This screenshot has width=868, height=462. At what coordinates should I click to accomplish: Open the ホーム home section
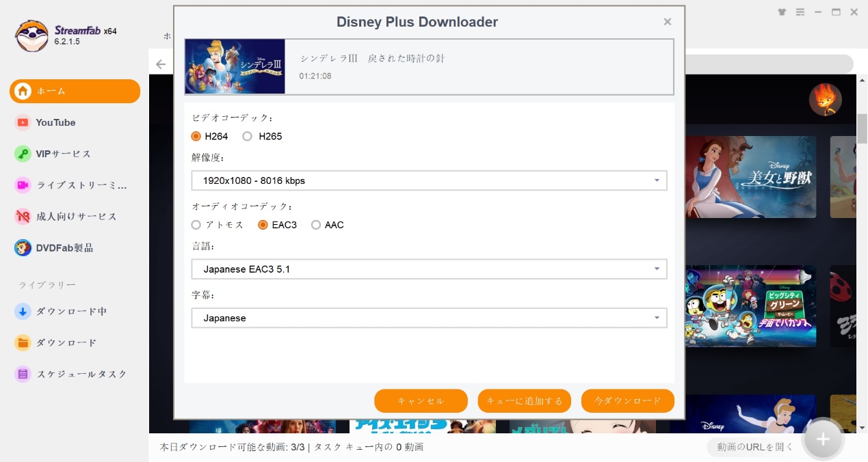tap(75, 91)
